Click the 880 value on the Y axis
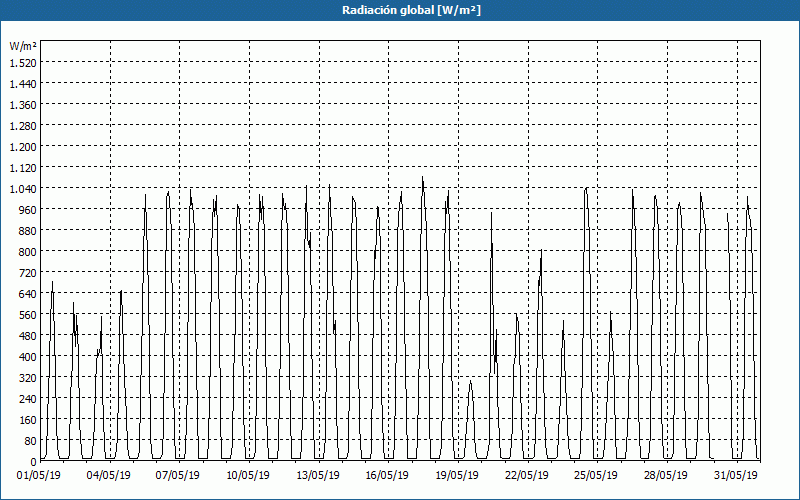This screenshot has height=500, width=800. pyautogui.click(x=28, y=231)
